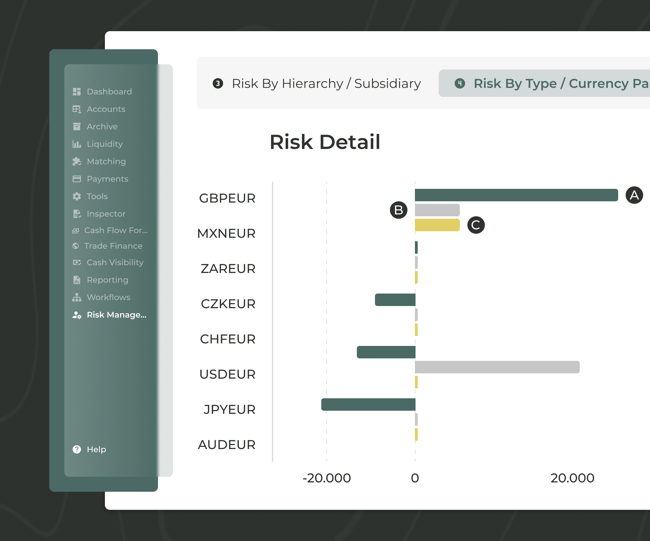
Task: Open the Inspector menu label
Action: (x=106, y=214)
